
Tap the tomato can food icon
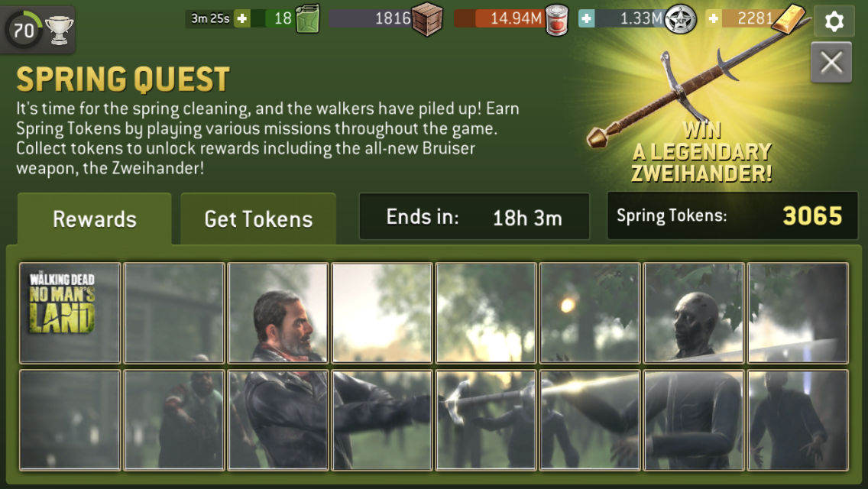556,19
